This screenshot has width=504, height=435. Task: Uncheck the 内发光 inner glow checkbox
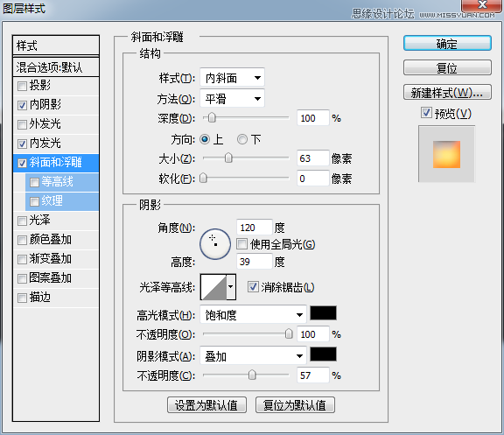coord(22,144)
